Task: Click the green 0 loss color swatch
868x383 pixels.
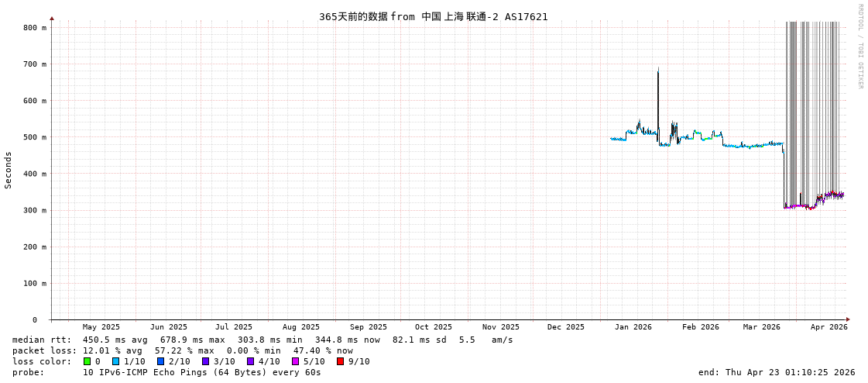Action: pos(87,361)
